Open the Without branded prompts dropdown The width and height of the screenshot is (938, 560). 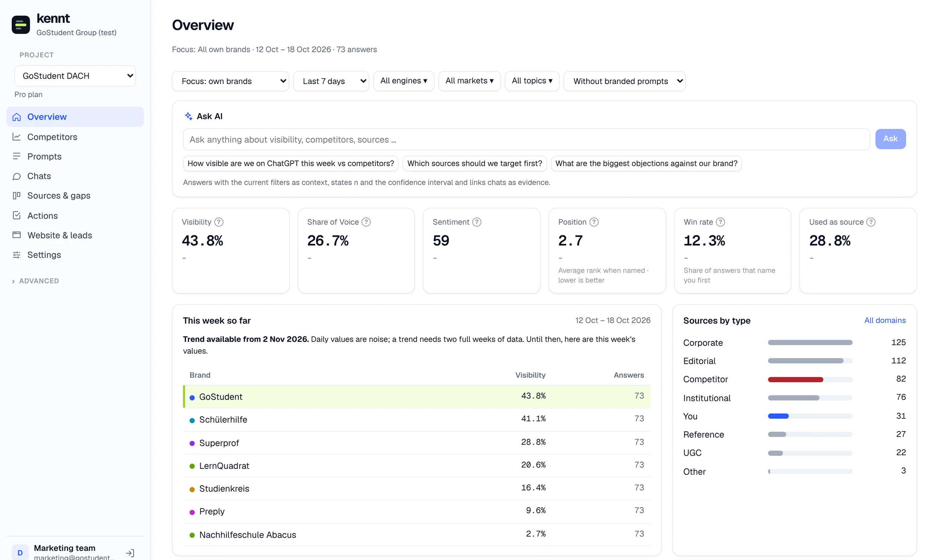[625, 81]
